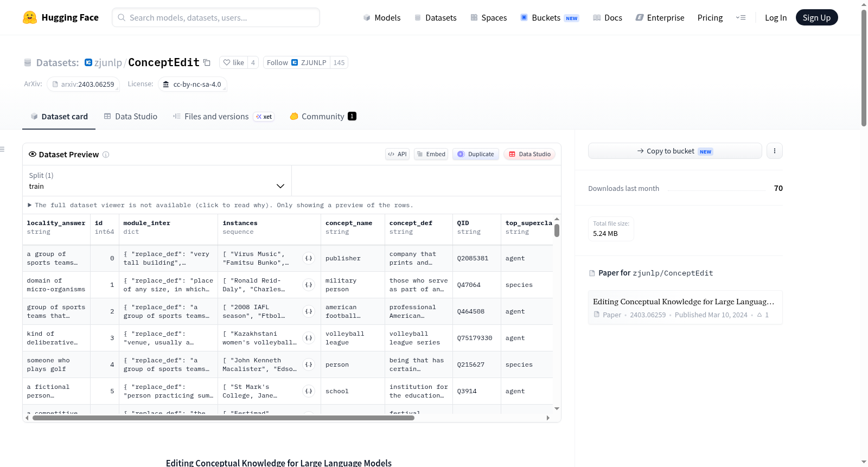This screenshot has height=467, width=868.
Task: Copy the dataset name with the copy icon
Action: pos(207,62)
